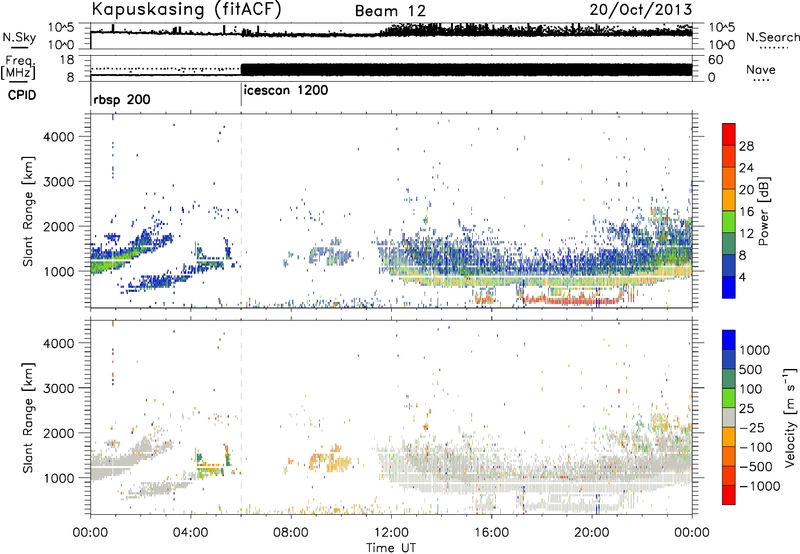Viewport: 800px width, 554px height.
Task: Click the "60" Nave axis tick
Action: point(715,60)
